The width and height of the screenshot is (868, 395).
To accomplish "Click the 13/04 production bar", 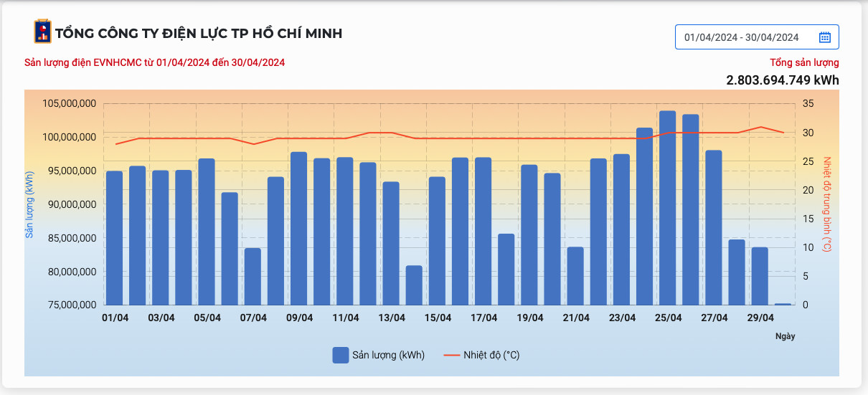I will tap(391, 244).
